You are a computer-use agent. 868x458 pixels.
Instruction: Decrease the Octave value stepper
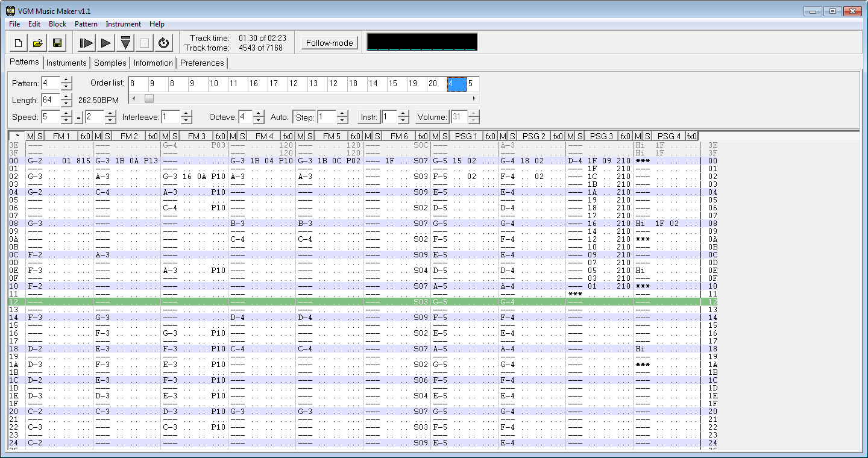(x=259, y=121)
